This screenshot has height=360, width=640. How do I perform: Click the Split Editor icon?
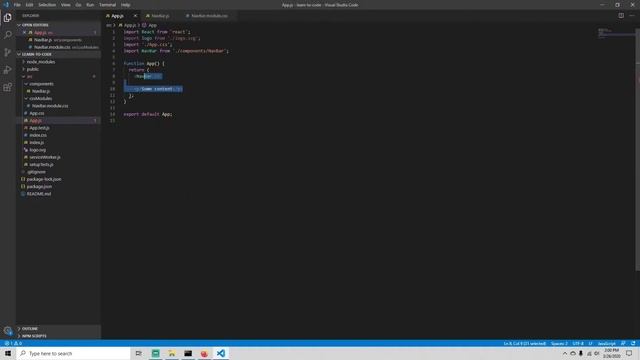[621, 16]
